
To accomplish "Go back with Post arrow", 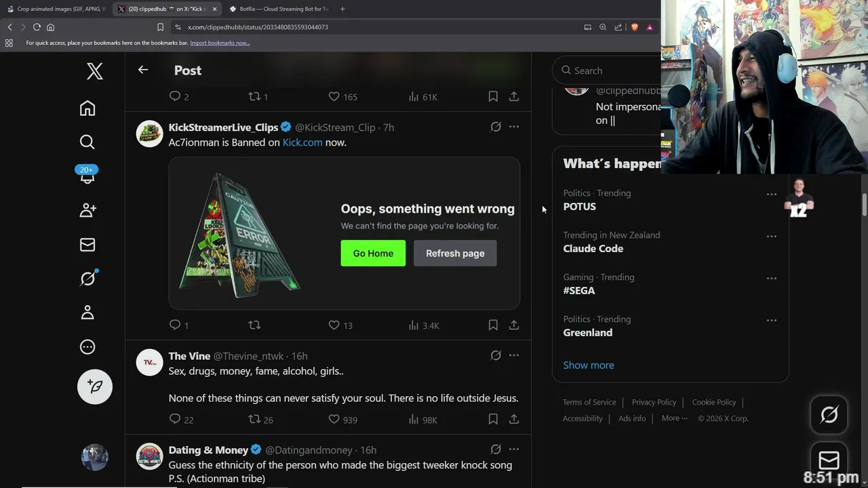I will [143, 70].
